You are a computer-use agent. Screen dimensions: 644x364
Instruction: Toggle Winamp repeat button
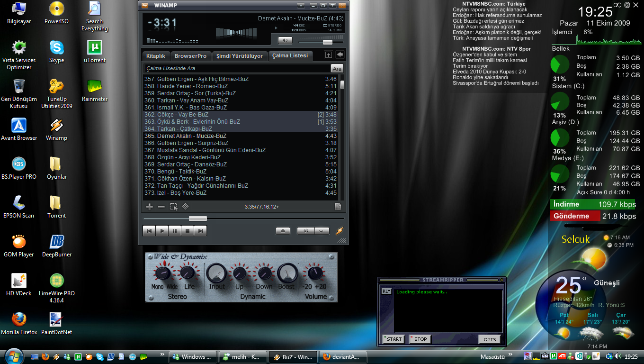321,231
